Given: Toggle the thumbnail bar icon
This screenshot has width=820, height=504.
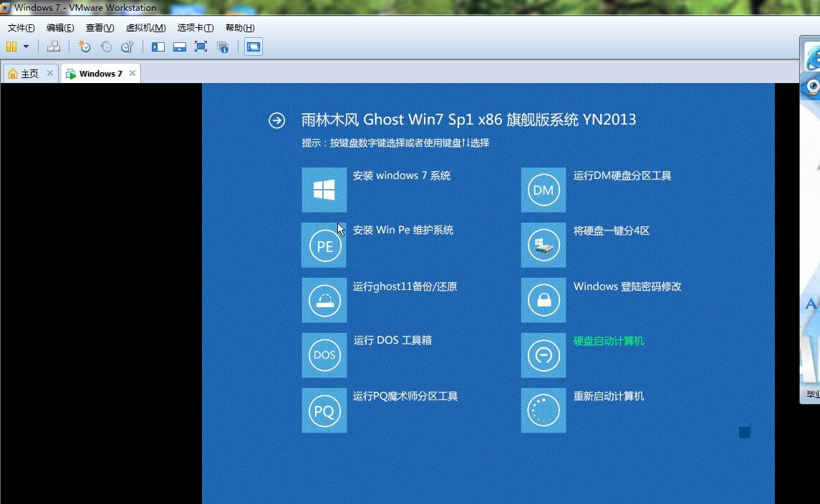Looking at the screenshot, I should pos(179,47).
